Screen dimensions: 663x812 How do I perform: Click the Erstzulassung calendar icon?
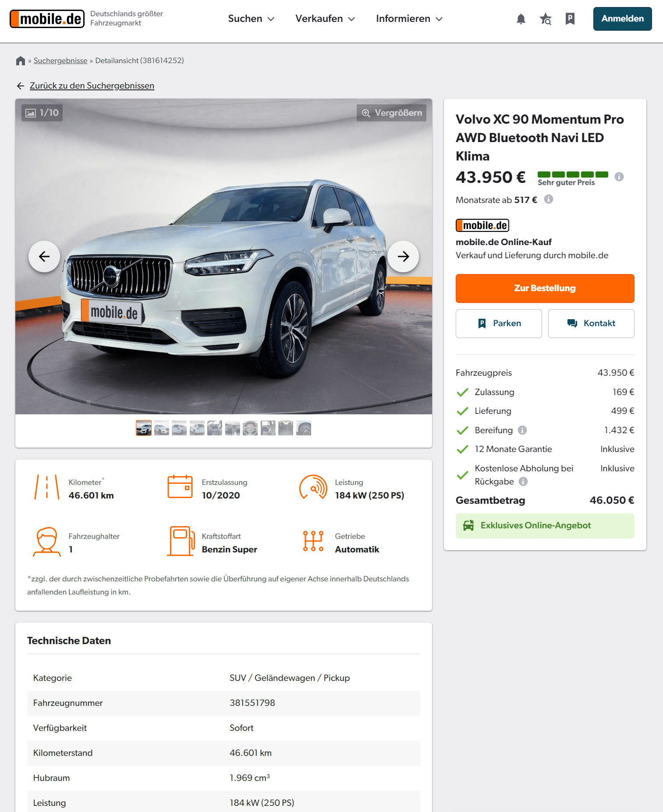pos(180,487)
